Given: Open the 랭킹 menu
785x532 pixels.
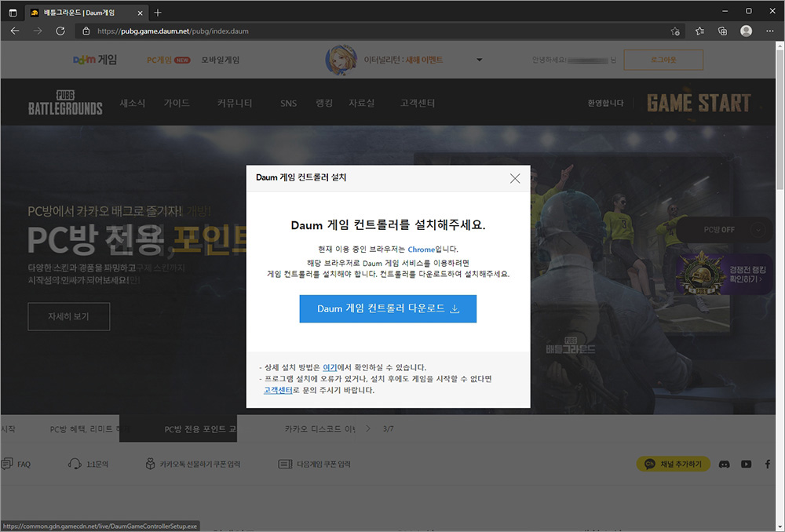Looking at the screenshot, I should pos(324,103).
